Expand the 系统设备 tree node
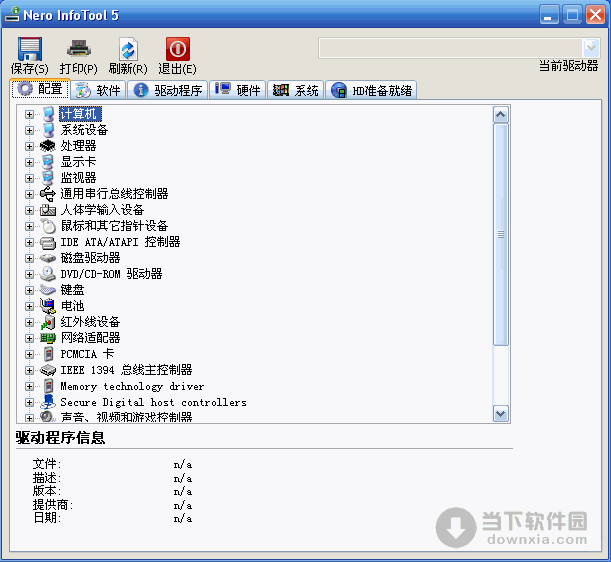611x562 pixels. tap(29, 130)
